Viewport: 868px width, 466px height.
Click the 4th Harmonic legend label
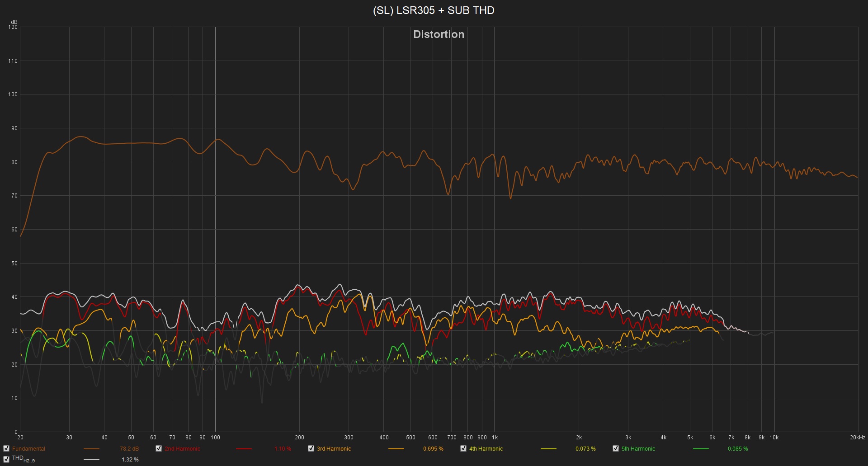(486, 449)
